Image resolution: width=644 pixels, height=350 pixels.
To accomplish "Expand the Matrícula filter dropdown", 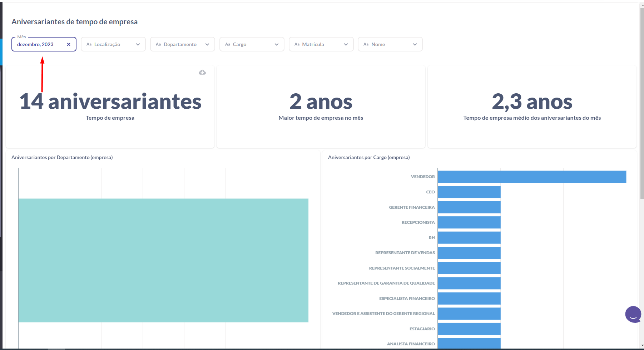I will [321, 44].
